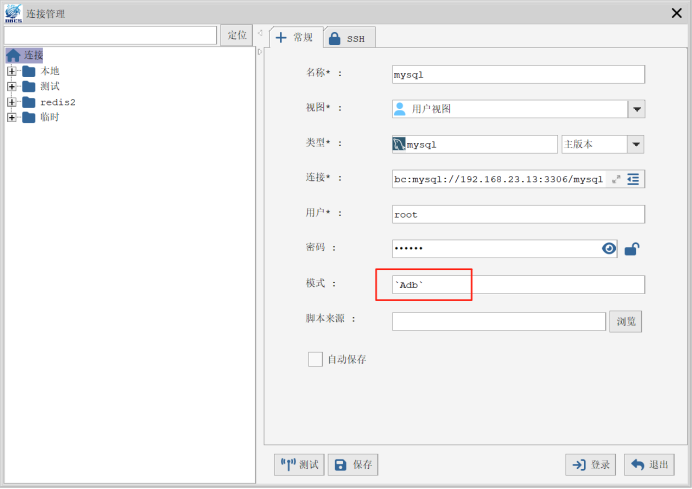Open the 视图 dropdown arrow
692x489 pixels.
click(636, 109)
